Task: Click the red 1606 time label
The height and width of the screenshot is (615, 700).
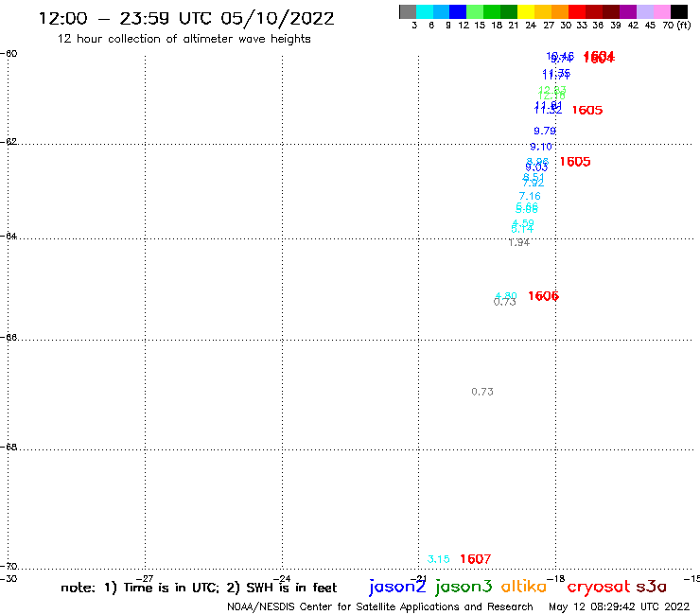Action: [x=543, y=296]
